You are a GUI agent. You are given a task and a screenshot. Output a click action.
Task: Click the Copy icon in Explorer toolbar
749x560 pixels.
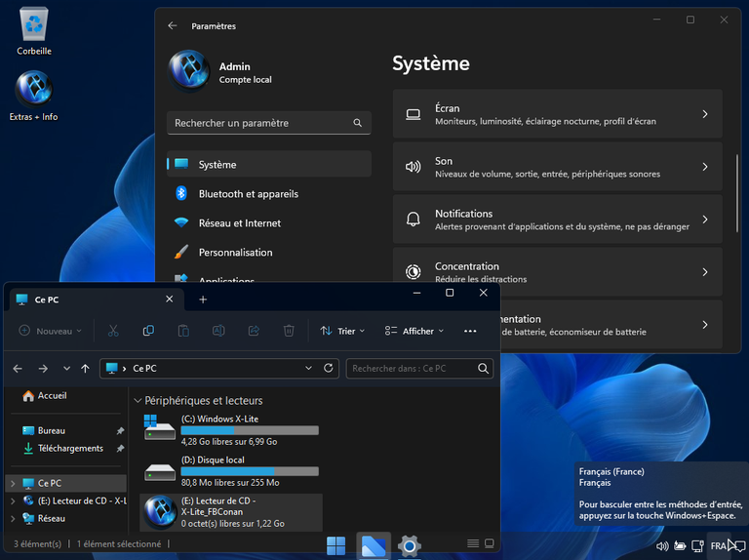(148, 331)
